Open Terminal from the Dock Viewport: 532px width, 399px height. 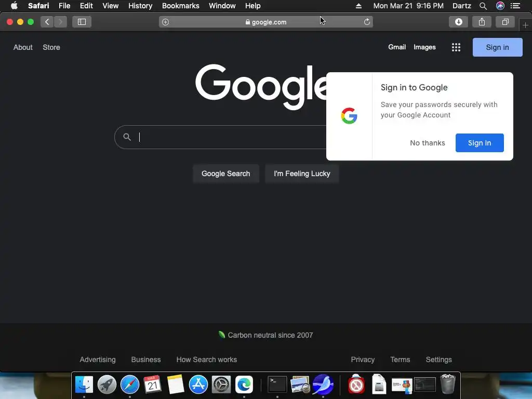(x=277, y=384)
